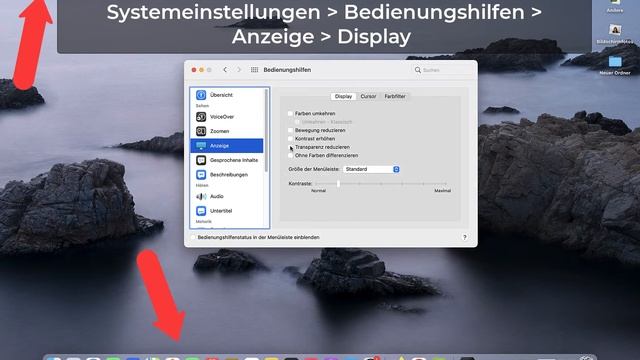The width and height of the screenshot is (640, 360).
Task: Open the Übersicht sidebar entry
Action: tap(227, 95)
